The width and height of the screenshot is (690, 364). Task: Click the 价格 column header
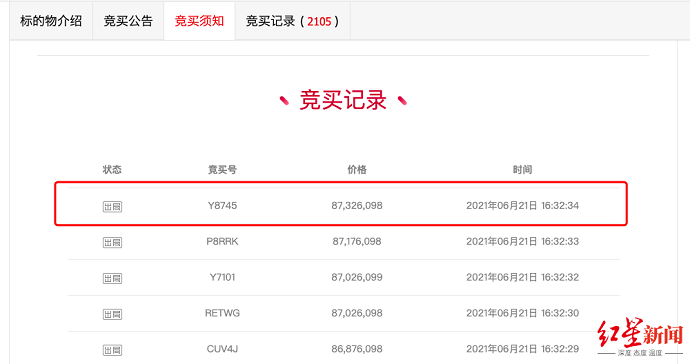[x=357, y=169]
